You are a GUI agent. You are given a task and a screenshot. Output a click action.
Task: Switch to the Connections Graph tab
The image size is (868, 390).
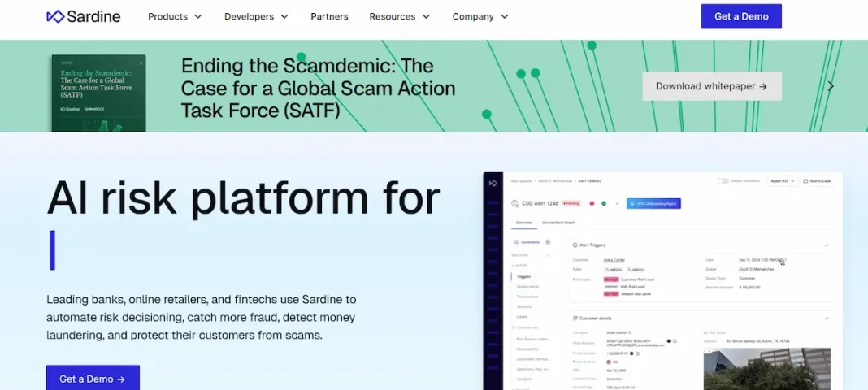point(558,223)
